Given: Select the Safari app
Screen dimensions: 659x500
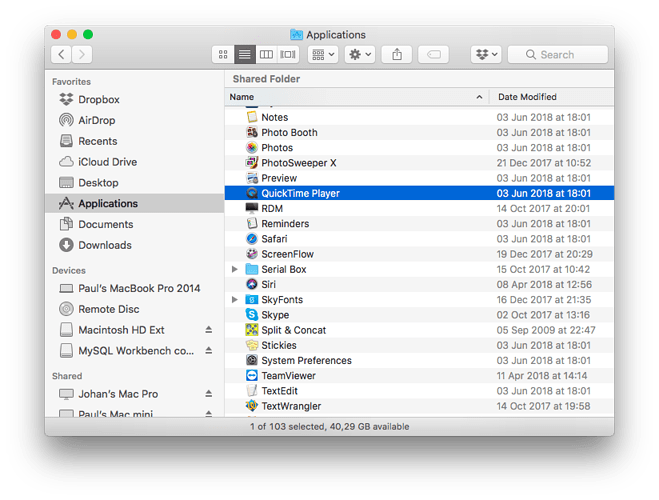Looking at the screenshot, I should click(x=419, y=239).
